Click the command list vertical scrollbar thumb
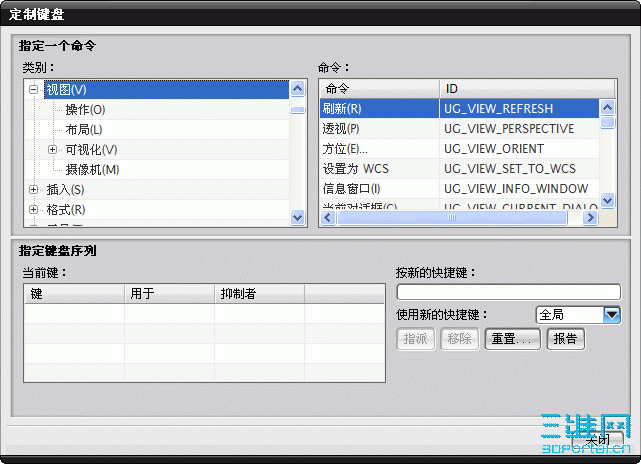The width and height of the screenshot is (641, 464). (607, 122)
